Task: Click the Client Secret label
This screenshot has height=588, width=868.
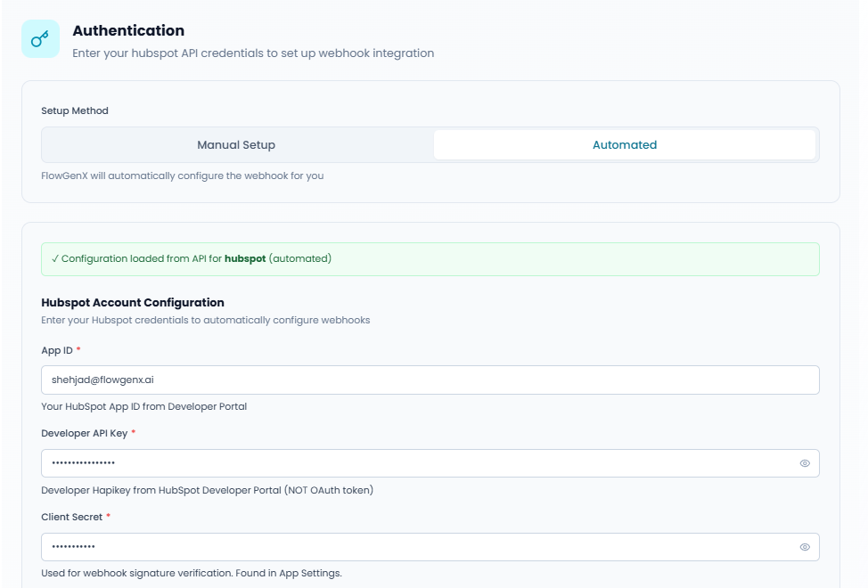Action: (x=71, y=517)
